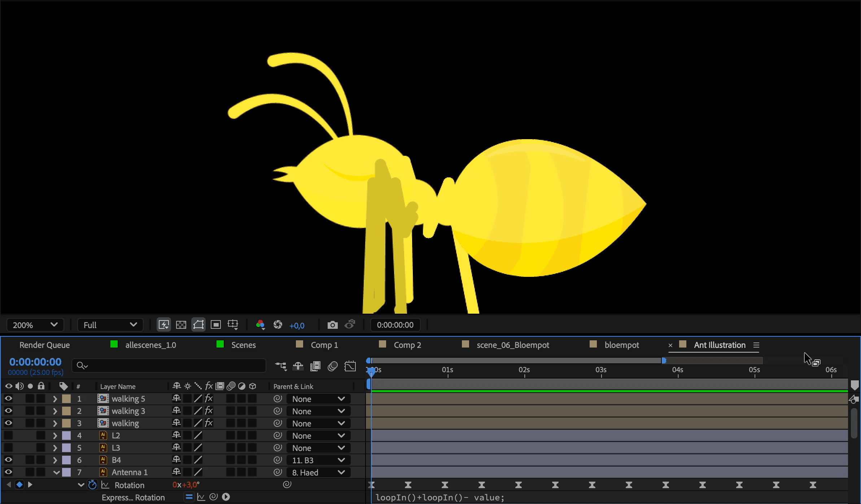
Task: Hide the walking 5 layer
Action: click(8, 399)
